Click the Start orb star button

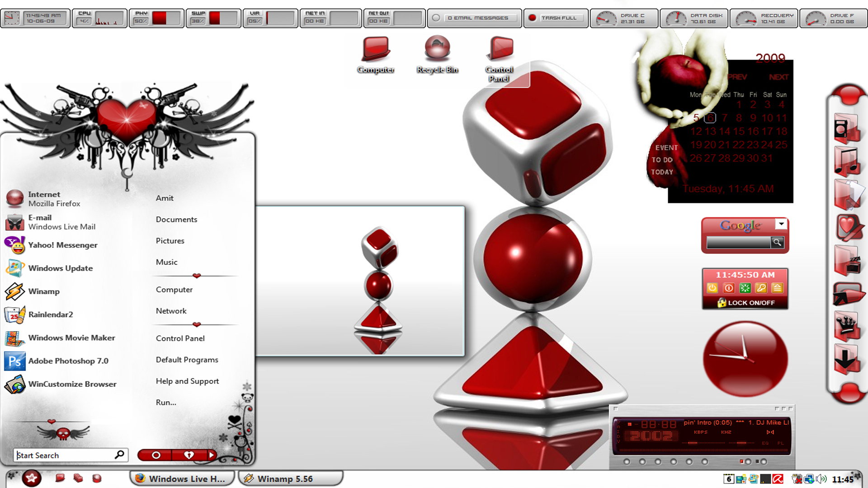point(31,478)
